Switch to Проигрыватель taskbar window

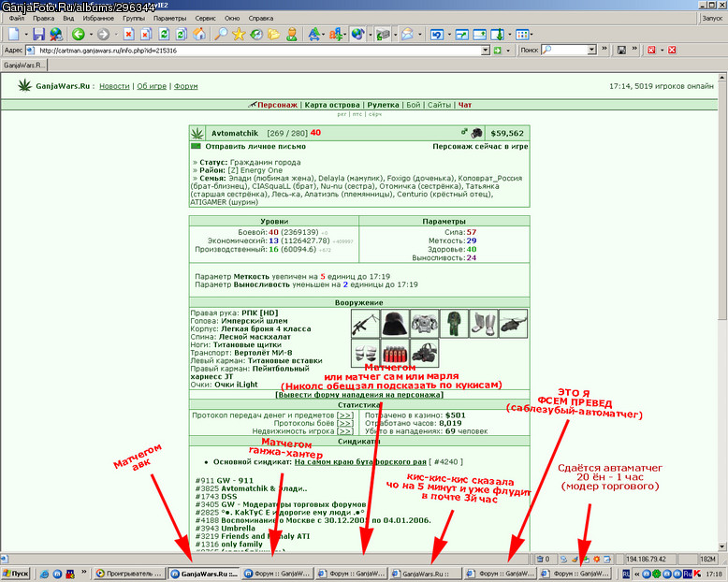130,574
